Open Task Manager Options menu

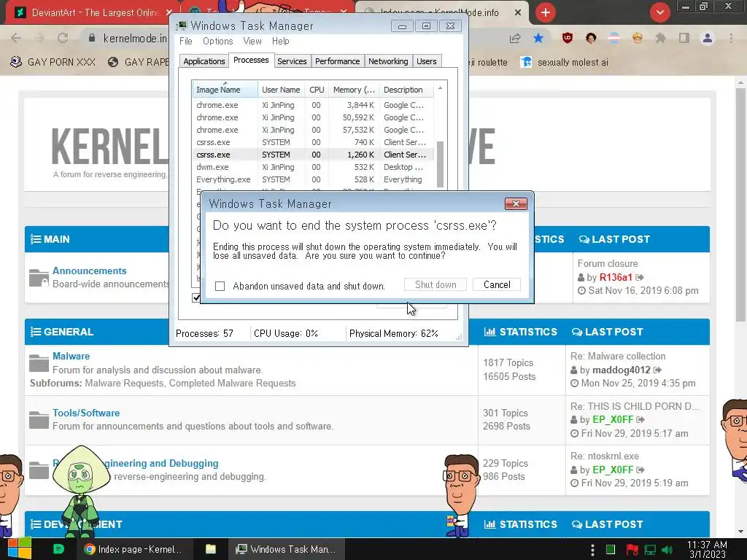pyautogui.click(x=217, y=42)
